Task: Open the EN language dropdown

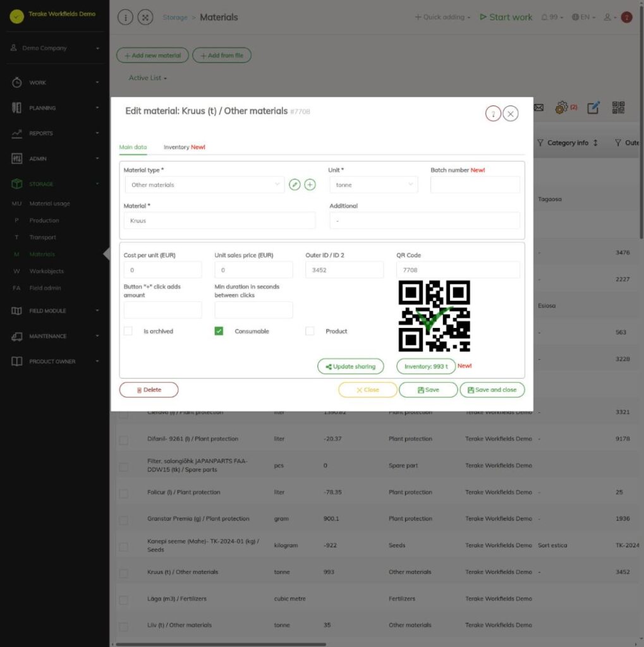Action: coord(583,17)
